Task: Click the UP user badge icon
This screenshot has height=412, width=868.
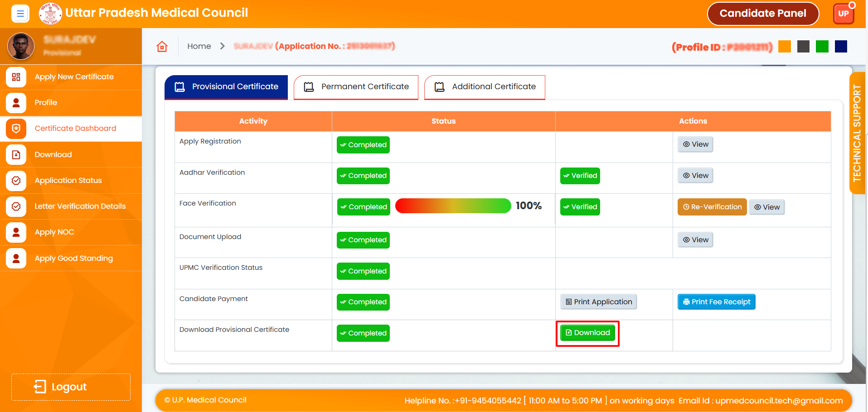Action: click(x=843, y=14)
